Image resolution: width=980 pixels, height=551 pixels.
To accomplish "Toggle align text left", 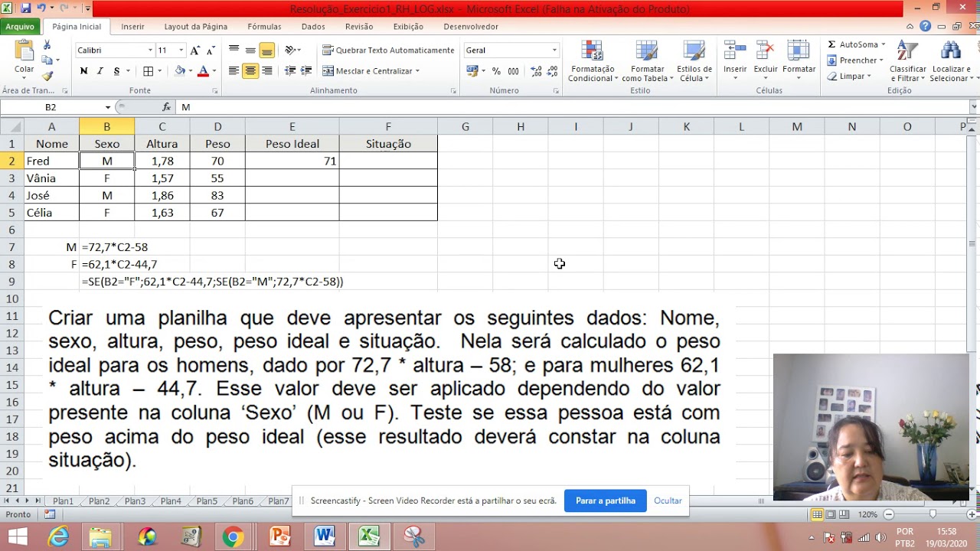I will point(234,71).
